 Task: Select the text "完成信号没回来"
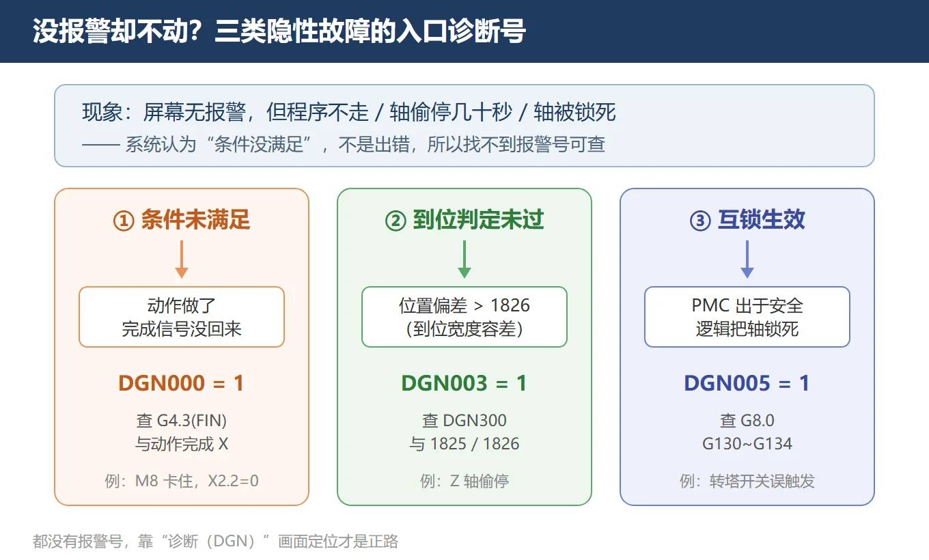pos(182,329)
